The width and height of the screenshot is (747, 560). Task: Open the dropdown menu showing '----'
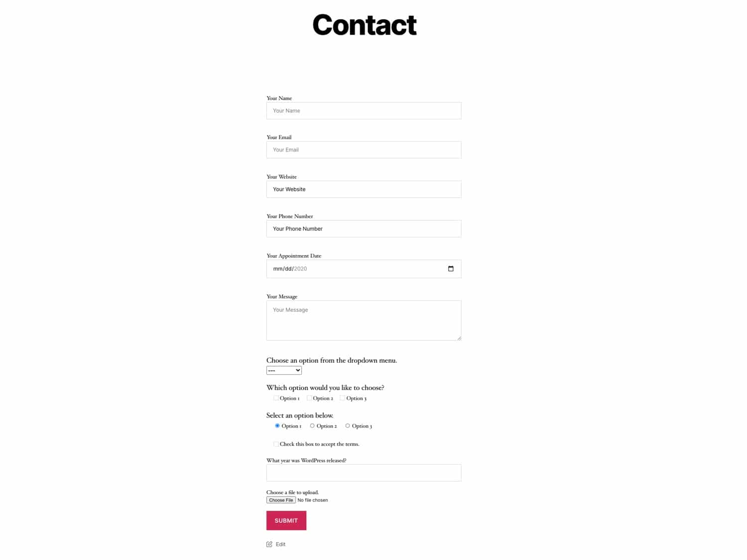pyautogui.click(x=284, y=370)
